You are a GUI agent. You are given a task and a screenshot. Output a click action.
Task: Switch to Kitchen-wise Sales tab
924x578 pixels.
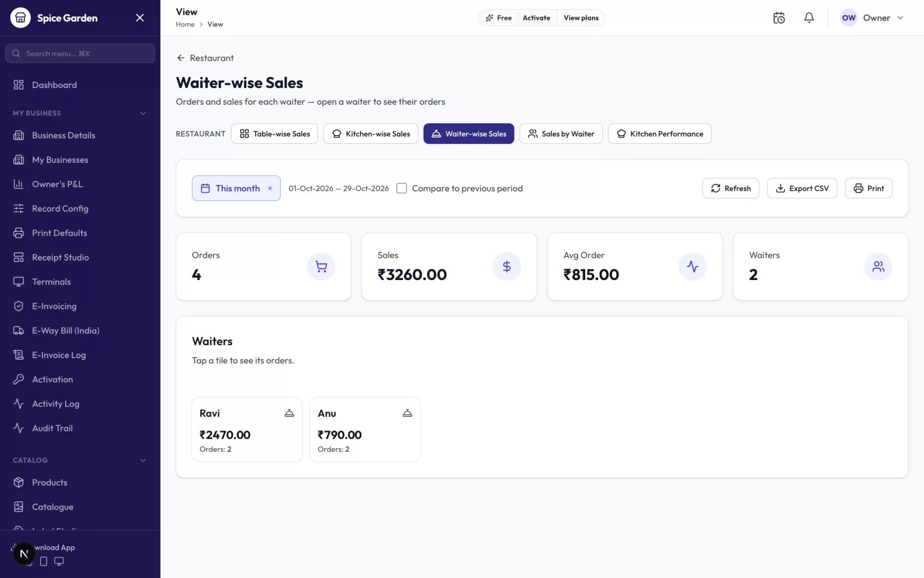[x=371, y=134]
